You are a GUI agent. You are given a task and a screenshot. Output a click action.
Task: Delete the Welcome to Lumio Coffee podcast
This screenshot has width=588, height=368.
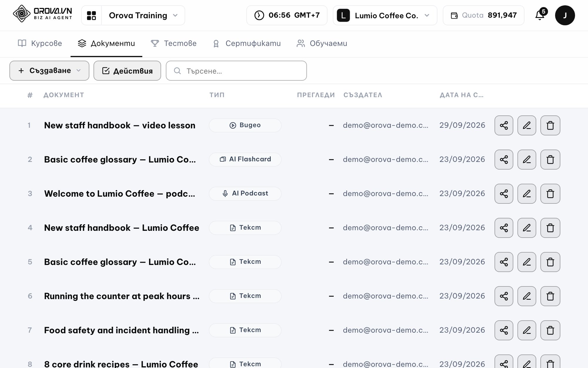pos(550,194)
